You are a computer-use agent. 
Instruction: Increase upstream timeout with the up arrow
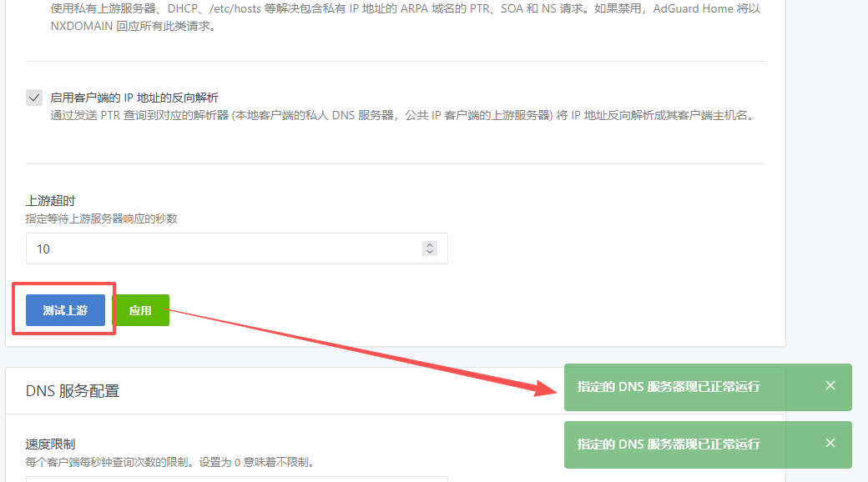click(x=430, y=245)
